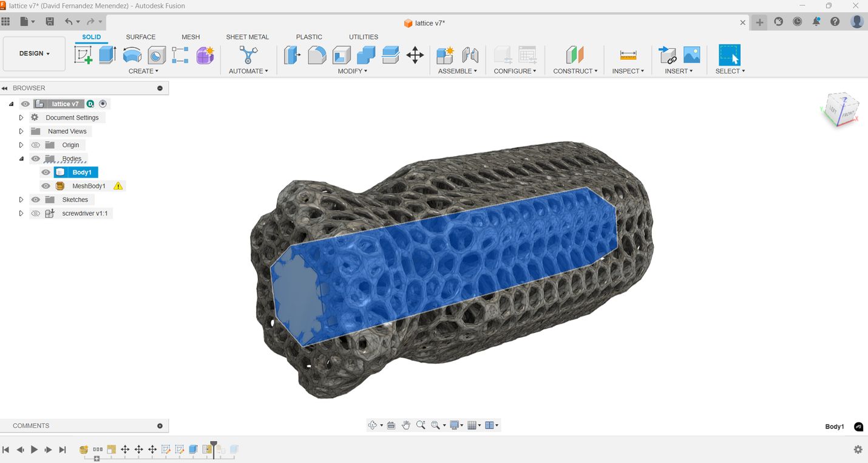Collapse the Bodies folder
This screenshot has width=868, height=463.
[x=21, y=159]
